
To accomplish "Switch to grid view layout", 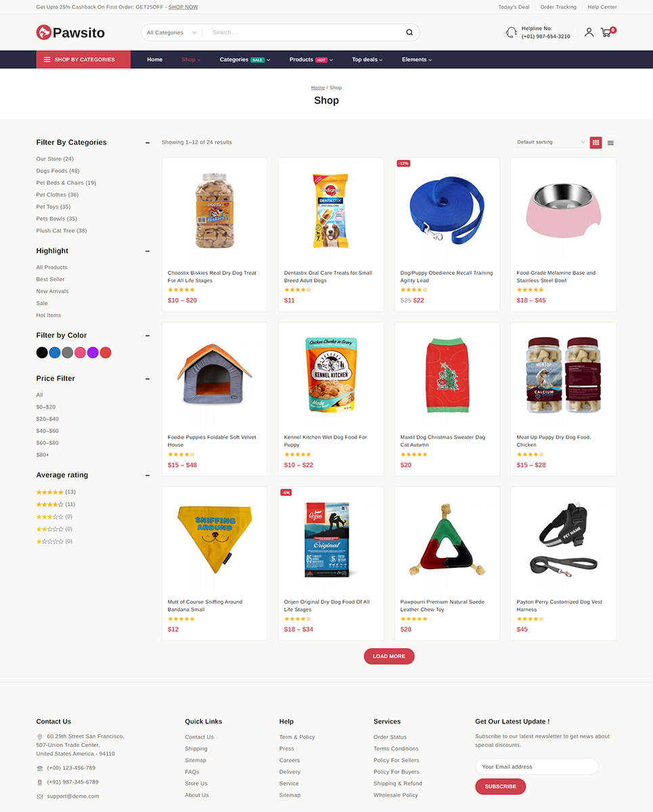I will click(595, 142).
